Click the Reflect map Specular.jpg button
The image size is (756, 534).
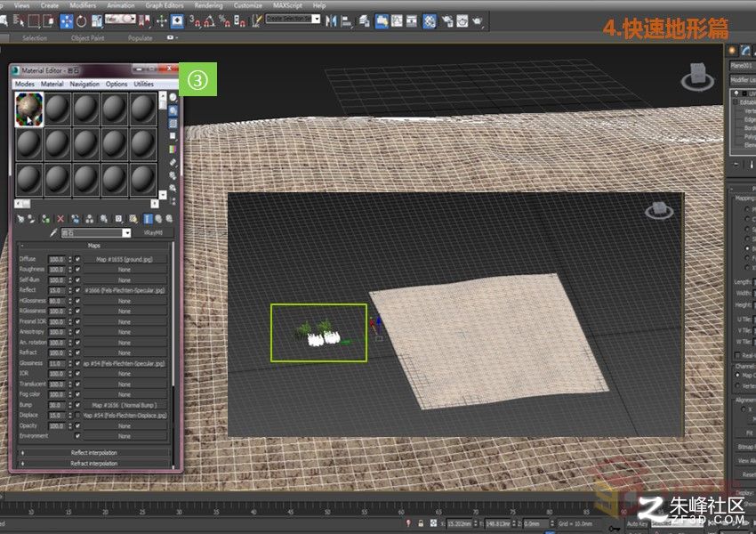pos(125,290)
